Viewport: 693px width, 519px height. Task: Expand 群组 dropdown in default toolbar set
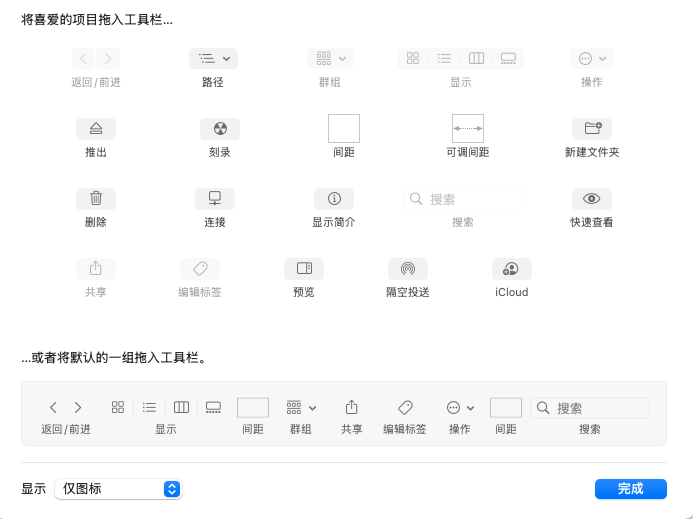tap(301, 408)
